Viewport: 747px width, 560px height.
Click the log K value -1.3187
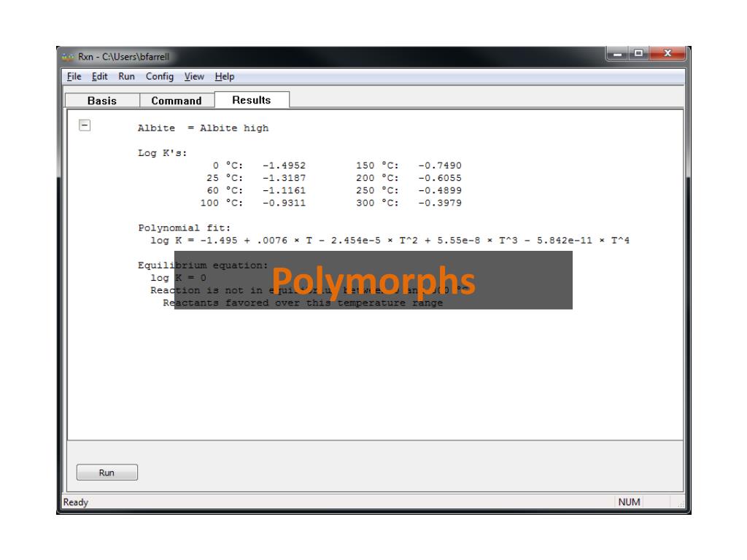284,178
